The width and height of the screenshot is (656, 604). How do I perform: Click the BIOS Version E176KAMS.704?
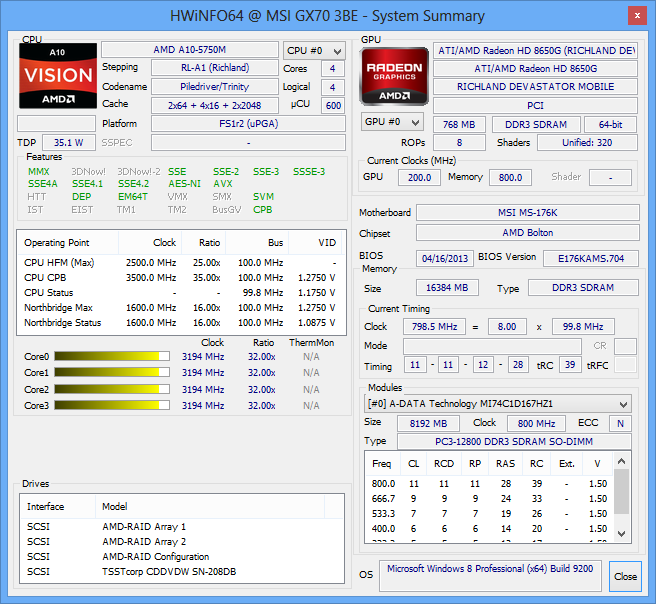(591, 258)
